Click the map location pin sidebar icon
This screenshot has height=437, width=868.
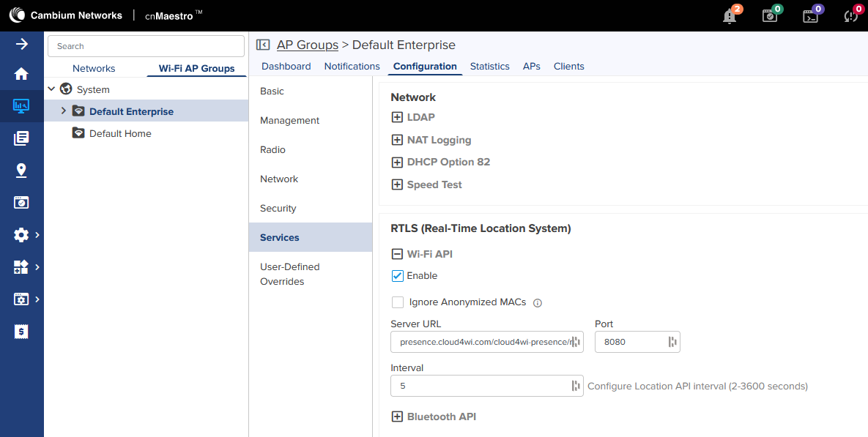point(21,171)
